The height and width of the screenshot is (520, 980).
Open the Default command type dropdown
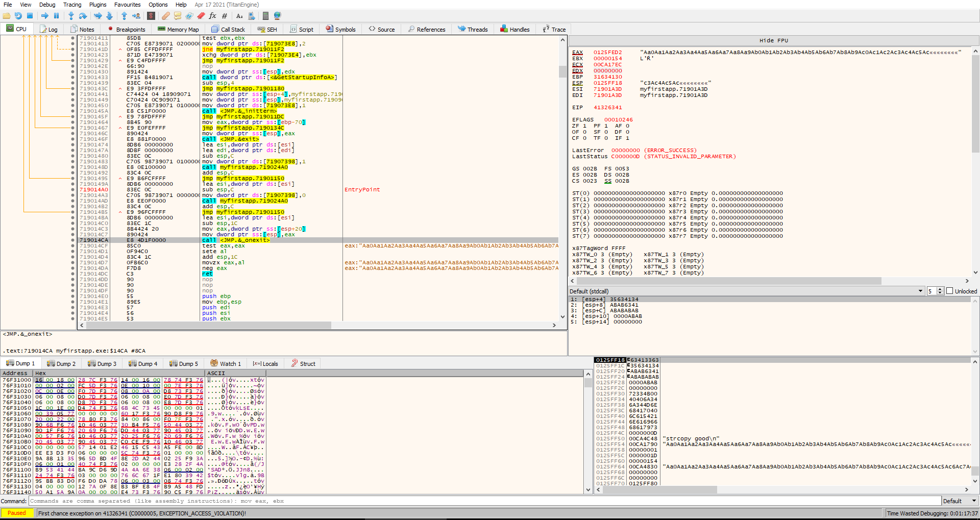point(960,501)
